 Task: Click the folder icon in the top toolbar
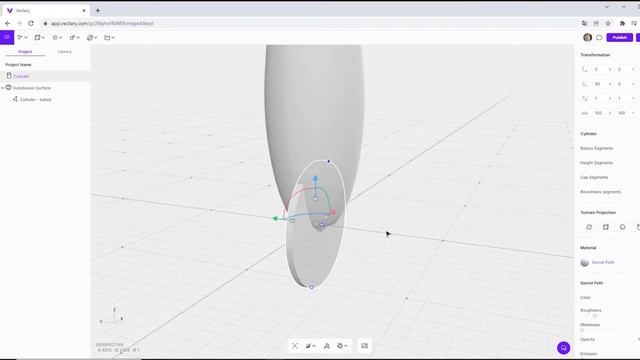(107, 38)
